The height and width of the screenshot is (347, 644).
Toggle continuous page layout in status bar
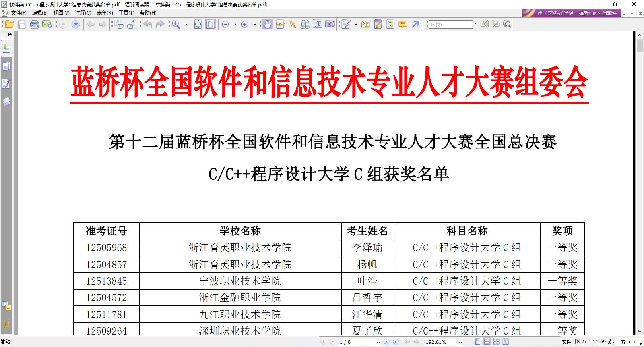tap(487, 342)
